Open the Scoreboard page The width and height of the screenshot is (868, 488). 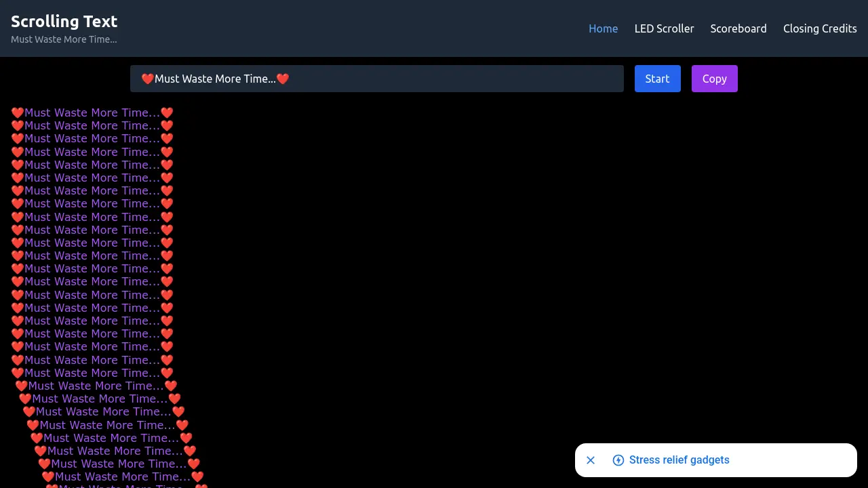[x=738, y=28]
